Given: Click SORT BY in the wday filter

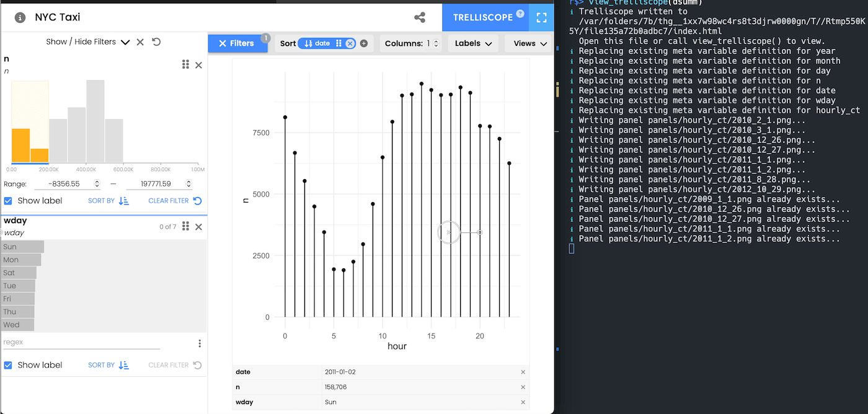Looking at the screenshot, I should 108,365.
